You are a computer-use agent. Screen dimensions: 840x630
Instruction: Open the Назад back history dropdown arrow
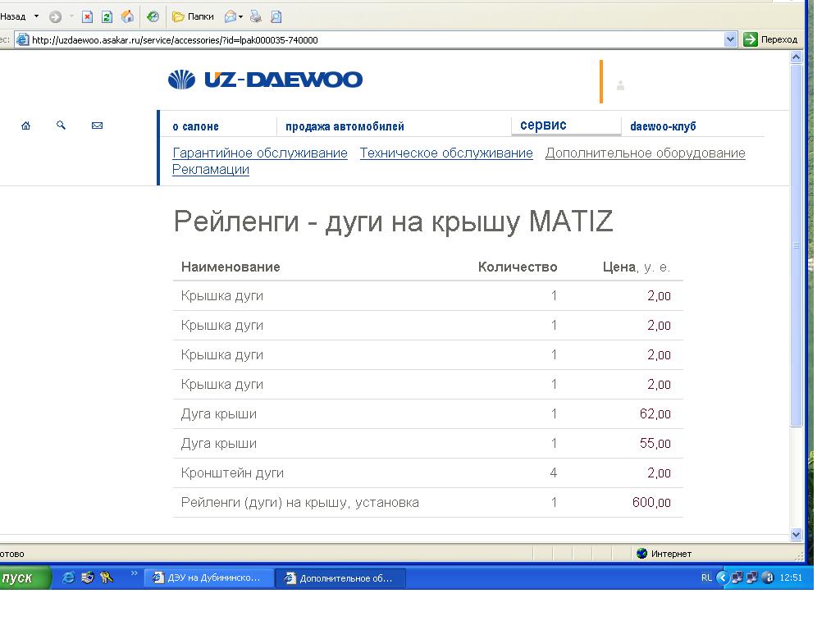point(36,16)
